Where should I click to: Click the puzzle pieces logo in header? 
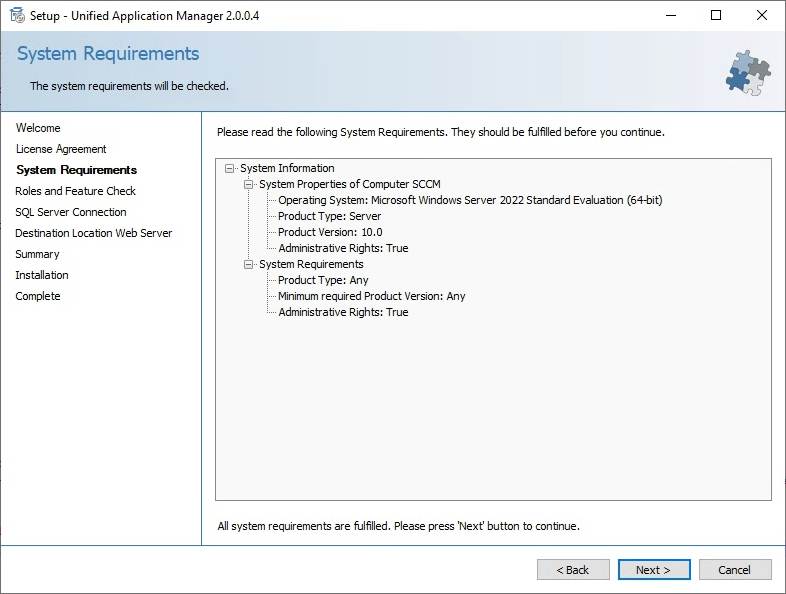(x=748, y=73)
